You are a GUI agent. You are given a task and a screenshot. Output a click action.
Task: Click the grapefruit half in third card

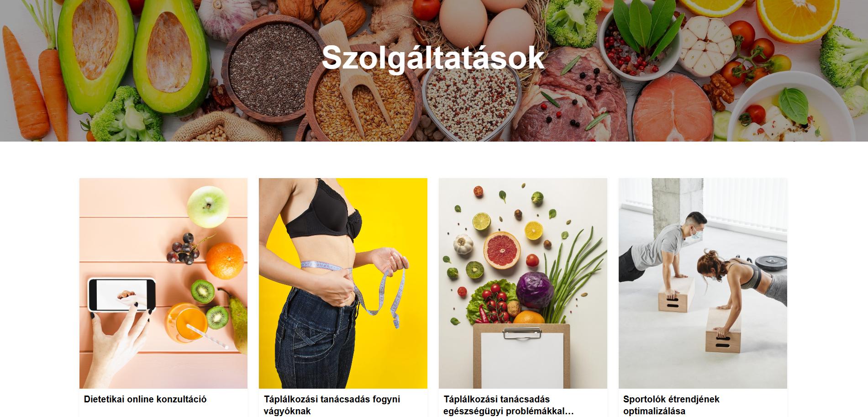[x=502, y=250]
